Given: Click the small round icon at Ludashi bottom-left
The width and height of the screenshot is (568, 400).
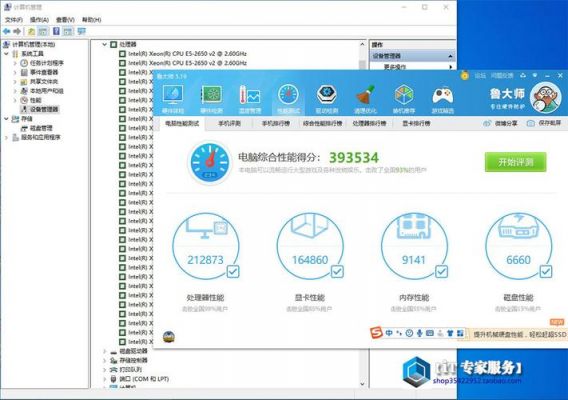Looking at the screenshot, I should pos(168,337).
